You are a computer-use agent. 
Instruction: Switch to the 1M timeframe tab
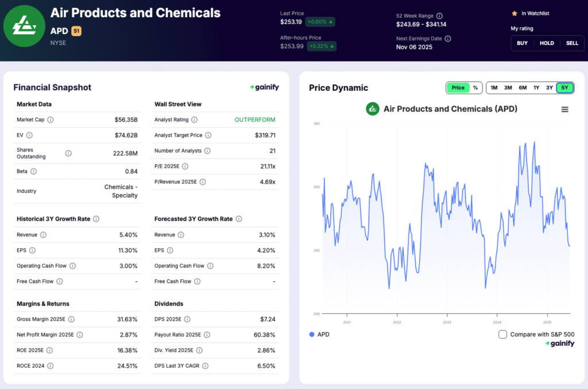point(493,87)
